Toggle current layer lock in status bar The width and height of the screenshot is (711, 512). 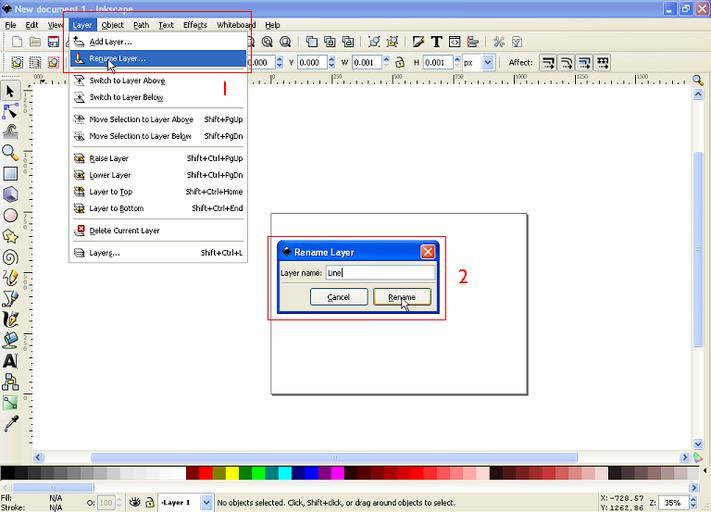(x=150, y=502)
